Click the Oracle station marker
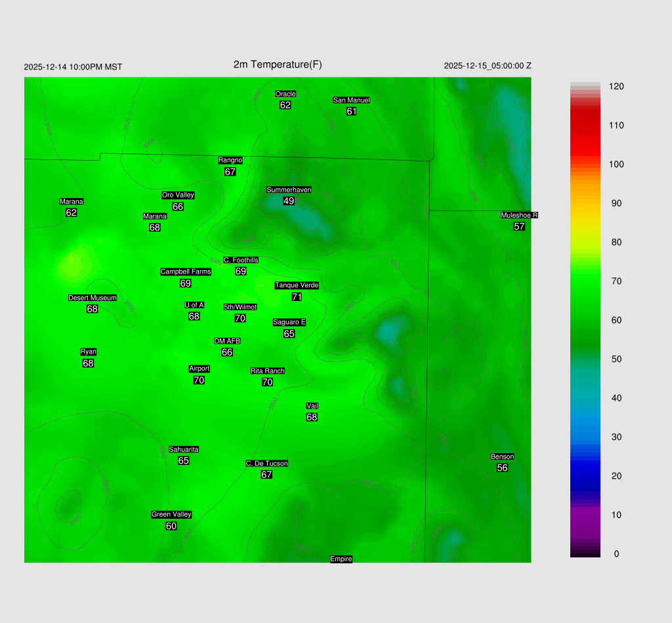Viewport: 672px width, 623px height. (285, 94)
